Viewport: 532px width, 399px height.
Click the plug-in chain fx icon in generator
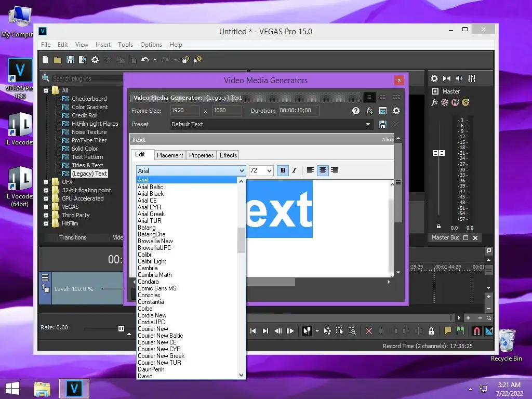(369, 111)
